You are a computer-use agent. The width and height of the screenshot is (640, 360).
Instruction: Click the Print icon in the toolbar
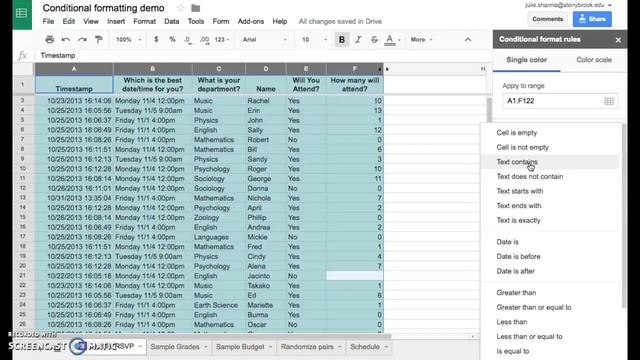click(x=49, y=40)
